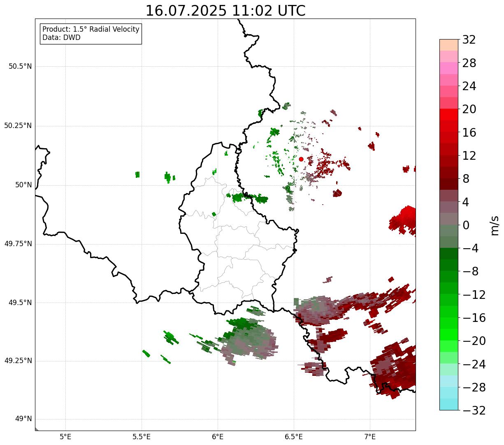Click the red radar site dot
The image size is (504, 445).
coord(301,159)
